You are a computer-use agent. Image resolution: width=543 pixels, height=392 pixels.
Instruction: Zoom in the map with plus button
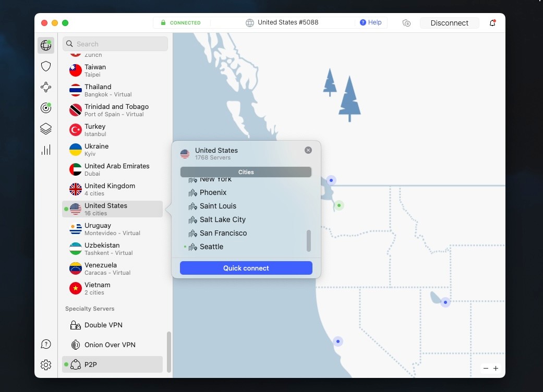pyautogui.click(x=496, y=368)
